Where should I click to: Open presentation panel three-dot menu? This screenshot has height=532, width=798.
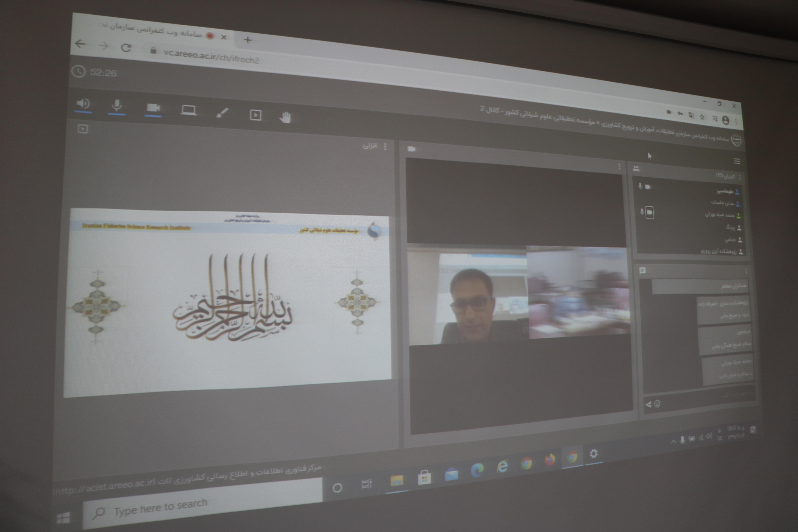385,147
